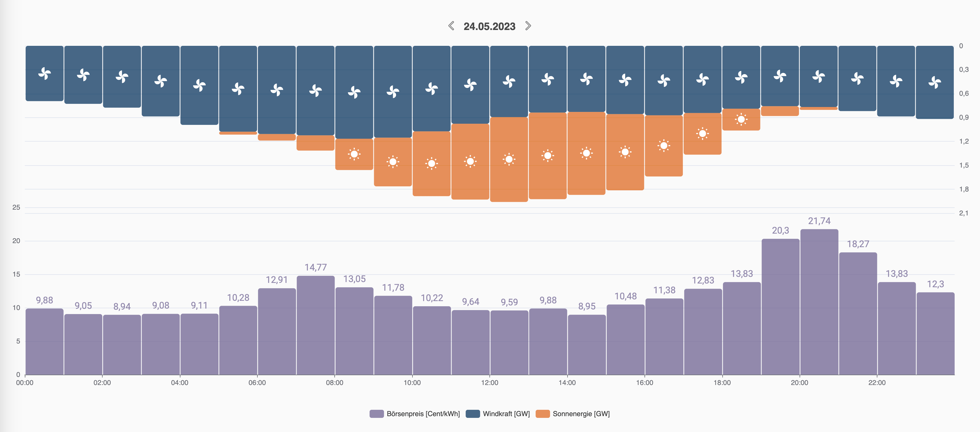
Task: Click the wind turbine icon at 12:00
Action: [x=509, y=81]
